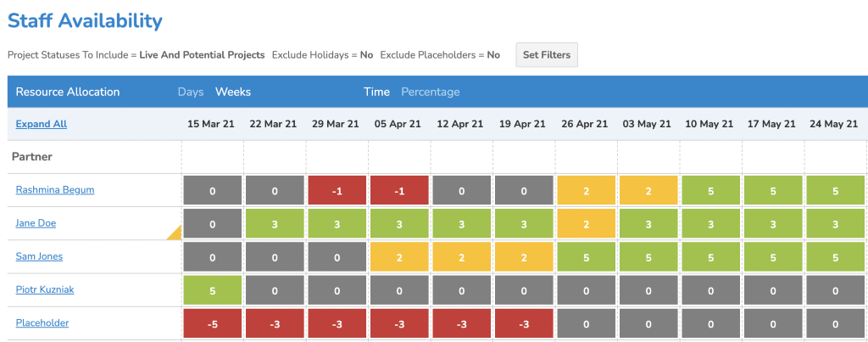Switch allocation view to Days

tap(191, 92)
